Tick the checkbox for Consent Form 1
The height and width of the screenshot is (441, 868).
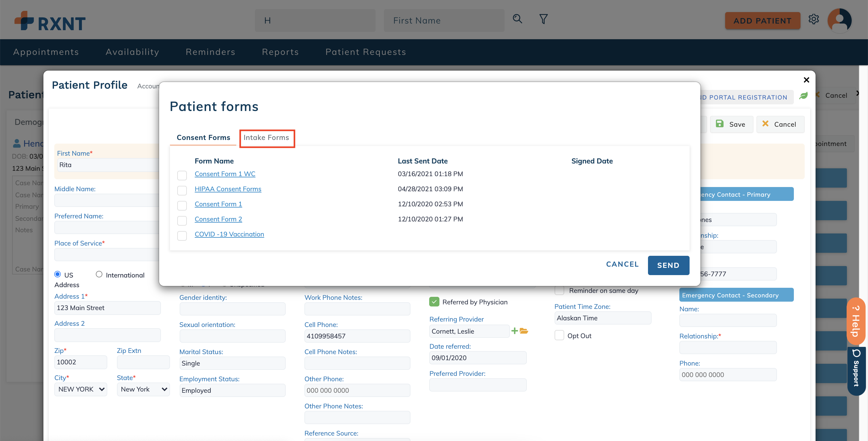[182, 205]
